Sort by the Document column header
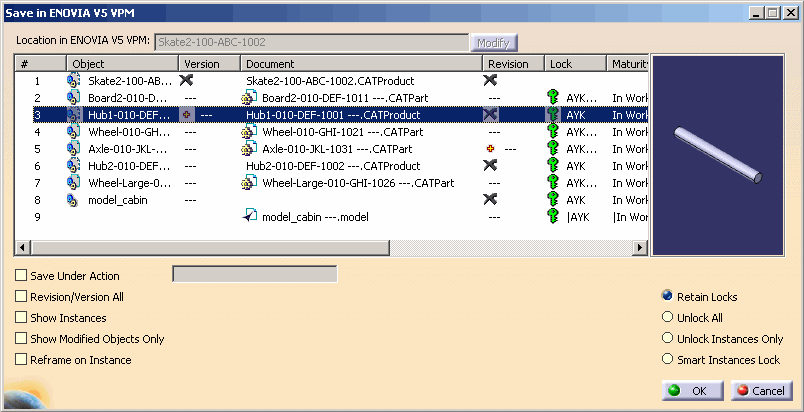This screenshot has width=804, height=412. click(x=362, y=63)
